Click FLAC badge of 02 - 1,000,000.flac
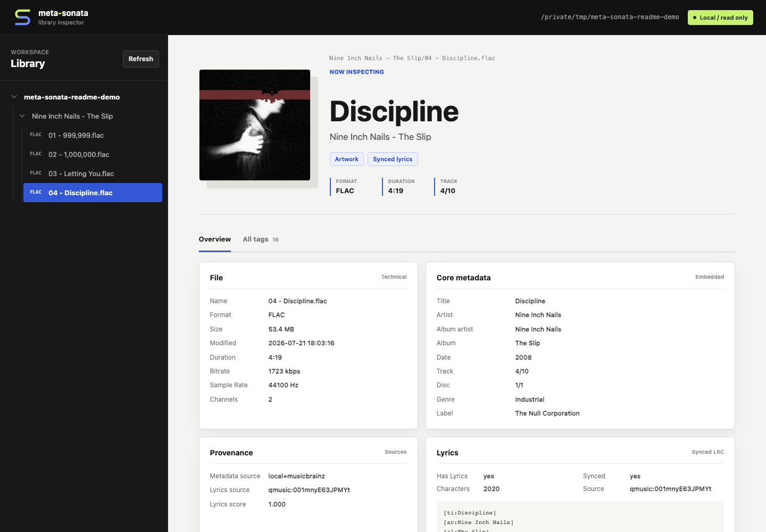This screenshot has height=532, width=766. pyautogui.click(x=36, y=154)
